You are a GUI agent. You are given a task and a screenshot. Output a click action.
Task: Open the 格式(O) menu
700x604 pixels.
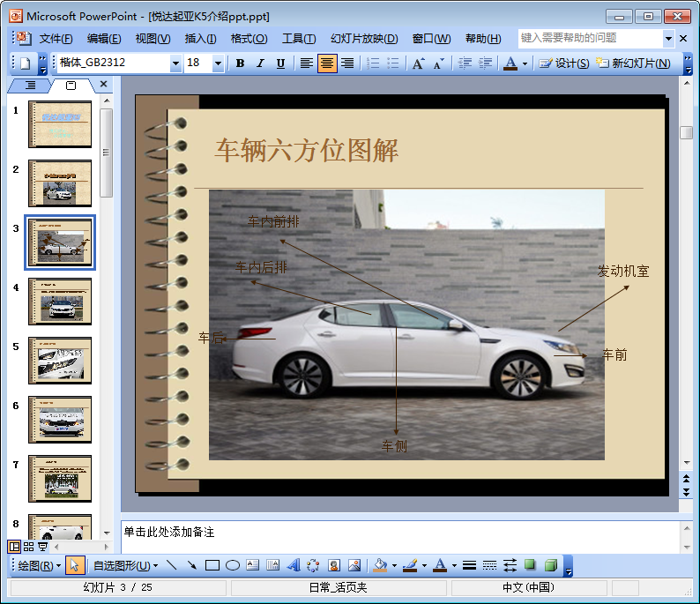tap(249, 39)
